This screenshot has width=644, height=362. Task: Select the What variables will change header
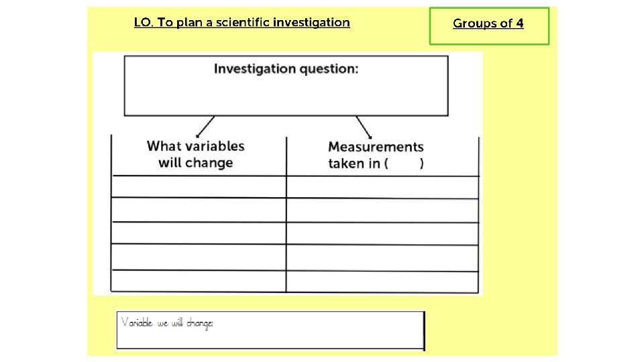click(x=195, y=154)
